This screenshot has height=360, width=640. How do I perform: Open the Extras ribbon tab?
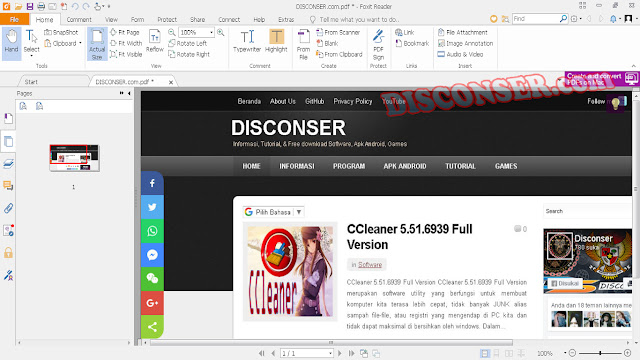[x=286, y=19]
